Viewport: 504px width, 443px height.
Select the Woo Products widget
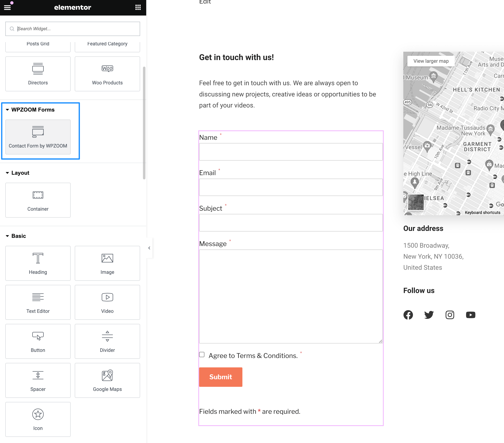click(107, 74)
